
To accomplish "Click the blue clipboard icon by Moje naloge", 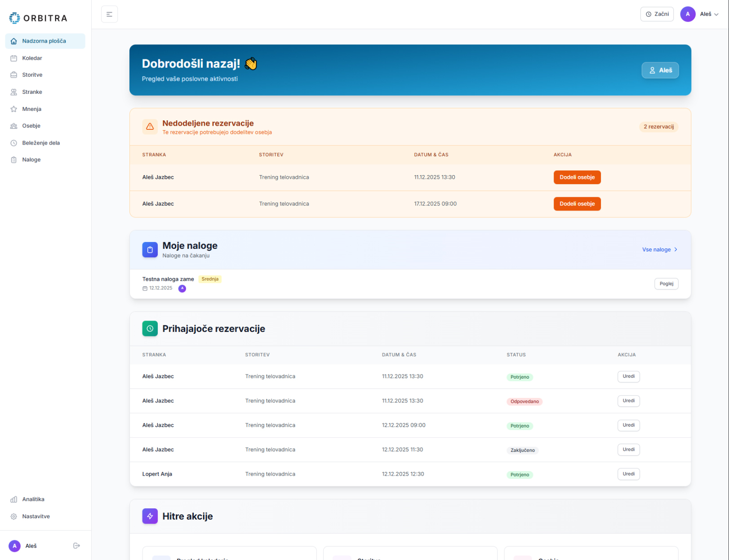I will tap(150, 250).
